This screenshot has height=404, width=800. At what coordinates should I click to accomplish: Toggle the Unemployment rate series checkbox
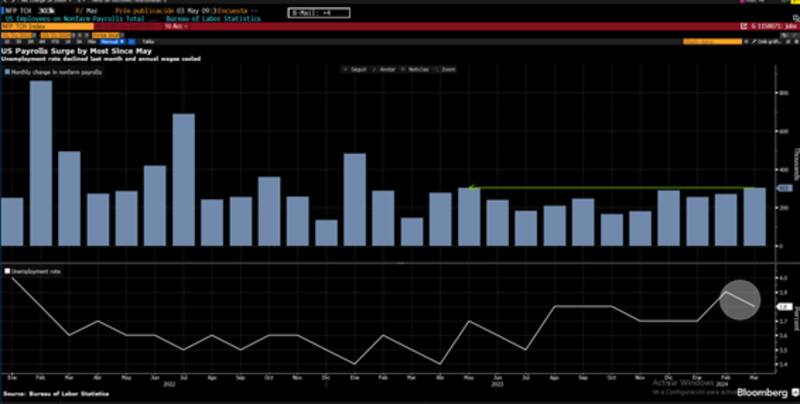coord(9,270)
